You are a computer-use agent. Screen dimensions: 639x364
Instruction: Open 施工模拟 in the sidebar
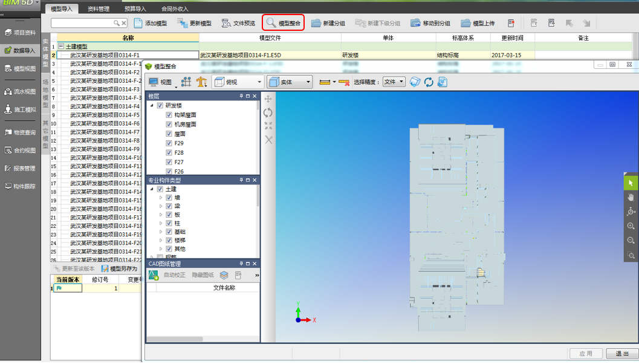click(x=21, y=109)
